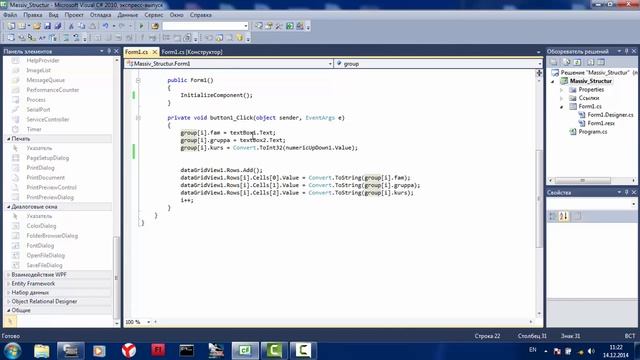The image size is (640, 360).
Task: Click the code editor vertical scrollbar
Action: tap(539, 198)
